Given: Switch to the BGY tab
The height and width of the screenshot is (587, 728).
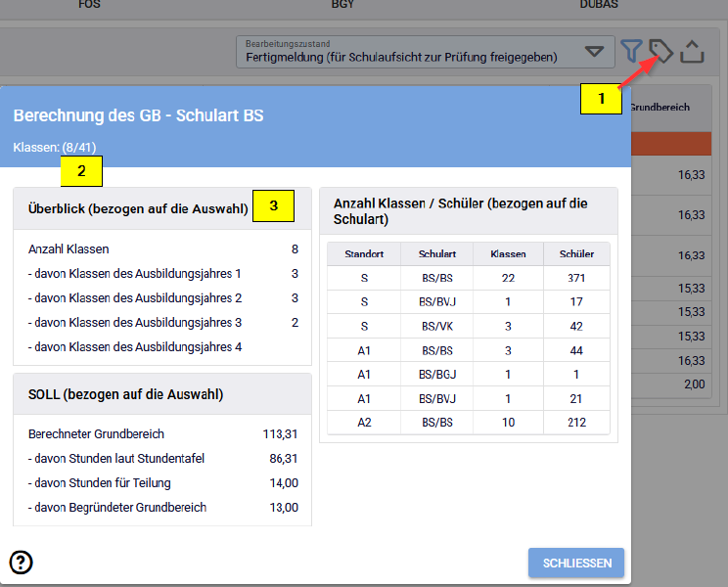Looking at the screenshot, I should (x=345, y=5).
